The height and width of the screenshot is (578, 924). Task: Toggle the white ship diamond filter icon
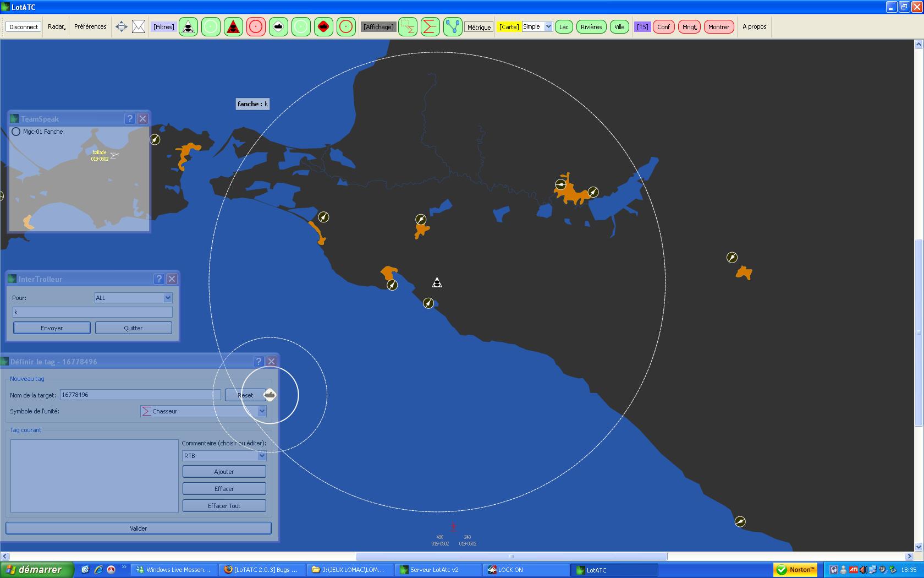click(279, 26)
